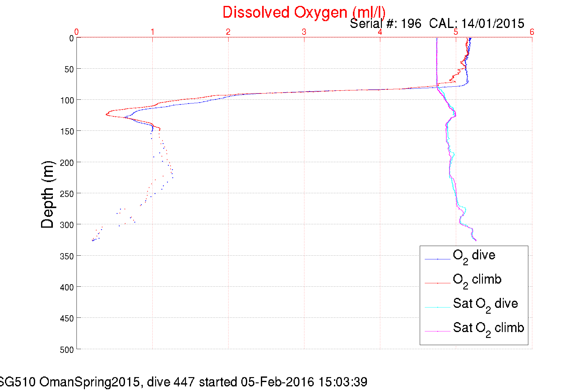Click the red oxygen axis label '5'

point(456,32)
